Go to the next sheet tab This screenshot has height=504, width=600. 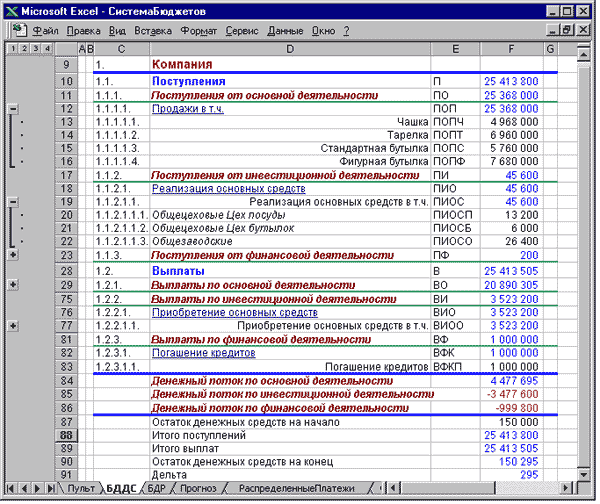[37, 488]
